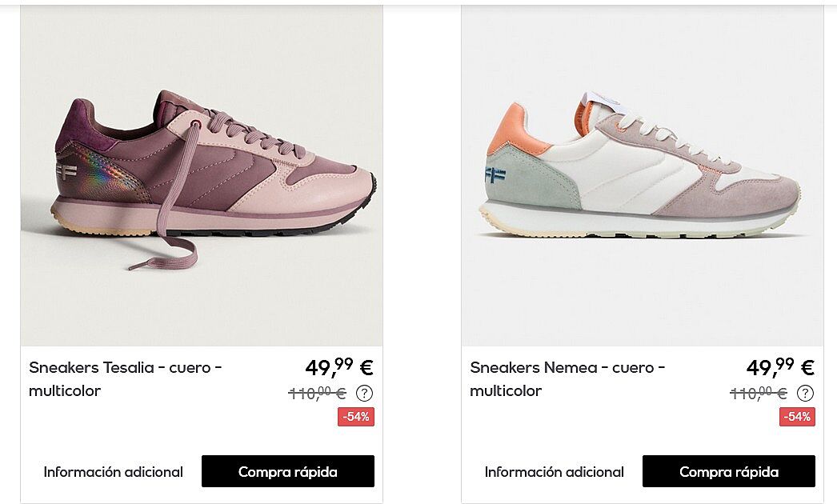Click the blue FF logo on the Nemea sneaker

(x=495, y=174)
